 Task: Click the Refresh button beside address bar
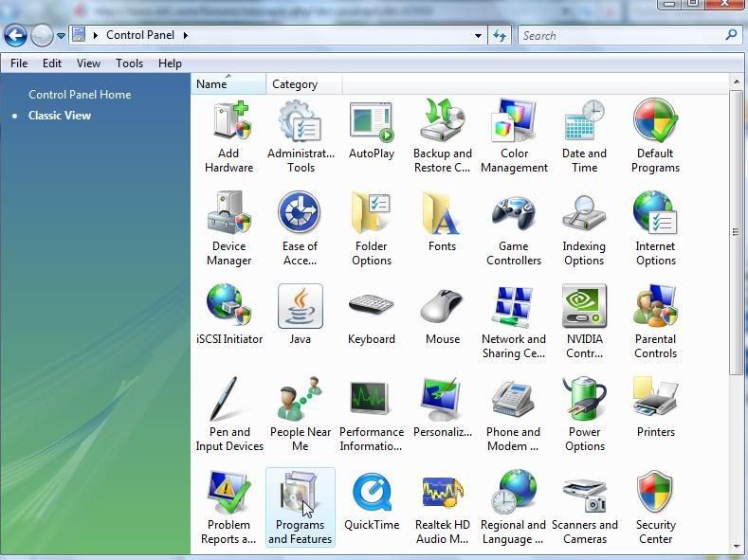500,36
